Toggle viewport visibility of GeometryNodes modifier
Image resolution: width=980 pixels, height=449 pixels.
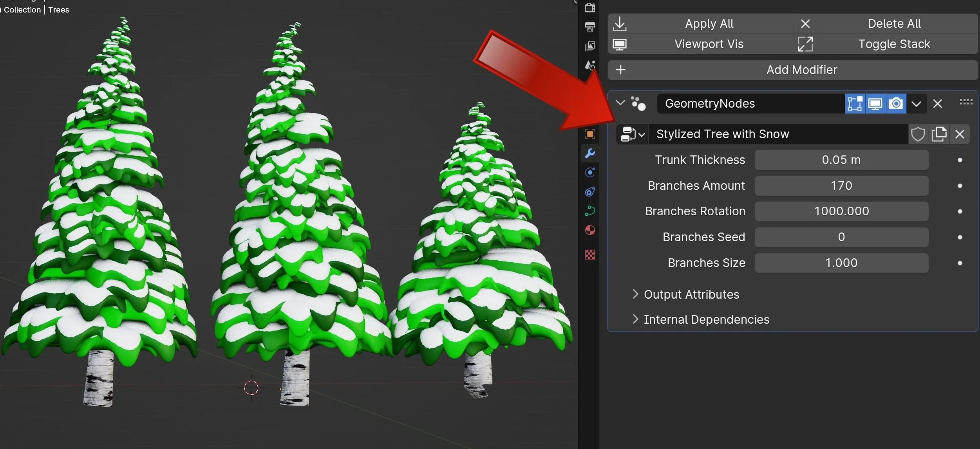(875, 103)
